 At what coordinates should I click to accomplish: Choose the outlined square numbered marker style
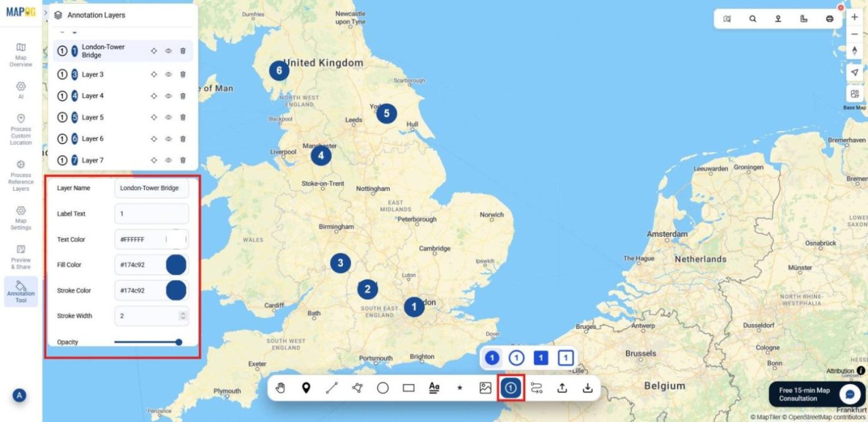(565, 358)
